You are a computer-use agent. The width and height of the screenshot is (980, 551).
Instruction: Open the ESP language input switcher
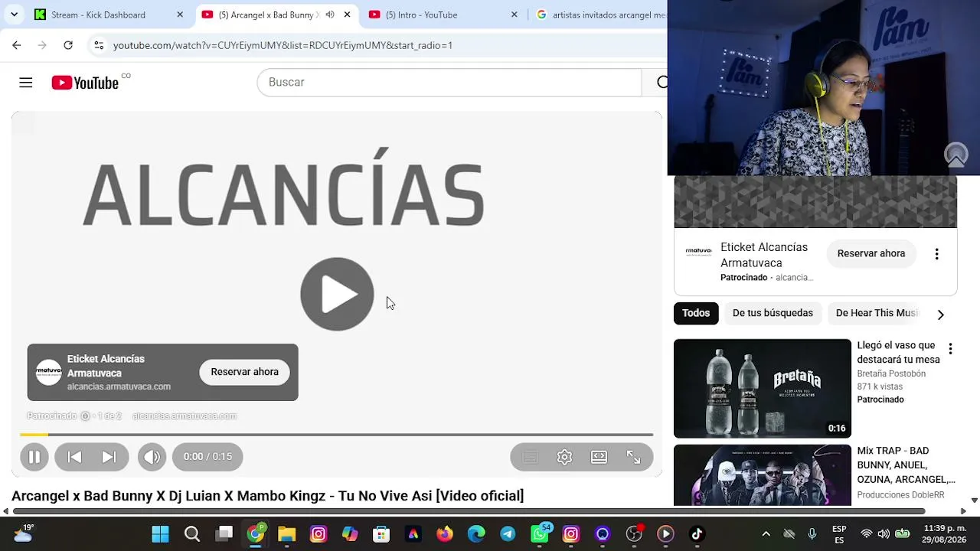(x=839, y=534)
